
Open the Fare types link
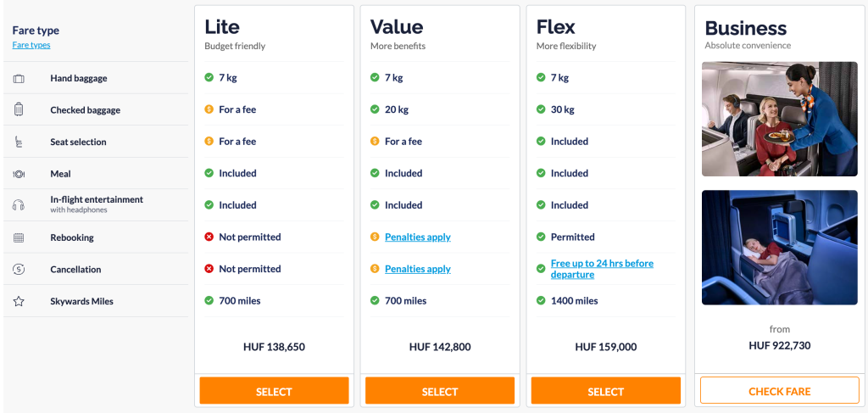31,45
